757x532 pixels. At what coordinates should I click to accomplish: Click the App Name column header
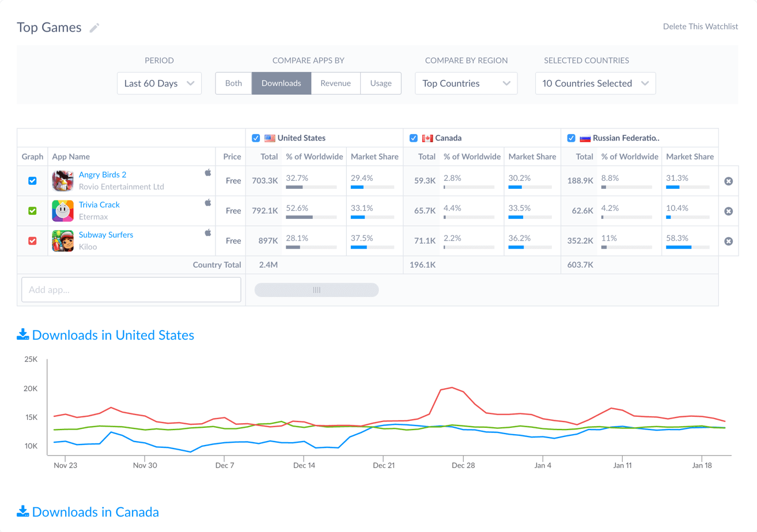click(x=71, y=157)
